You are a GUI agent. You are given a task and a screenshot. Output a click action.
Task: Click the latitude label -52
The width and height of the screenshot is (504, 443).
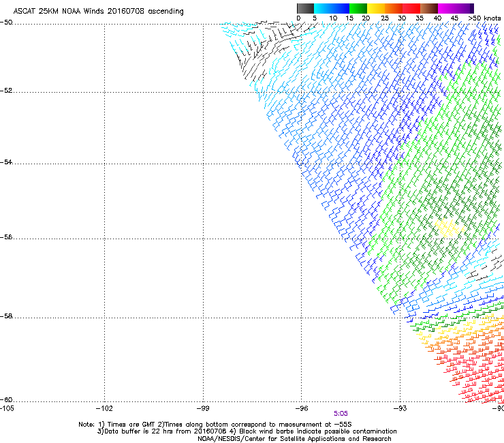tap(6, 91)
